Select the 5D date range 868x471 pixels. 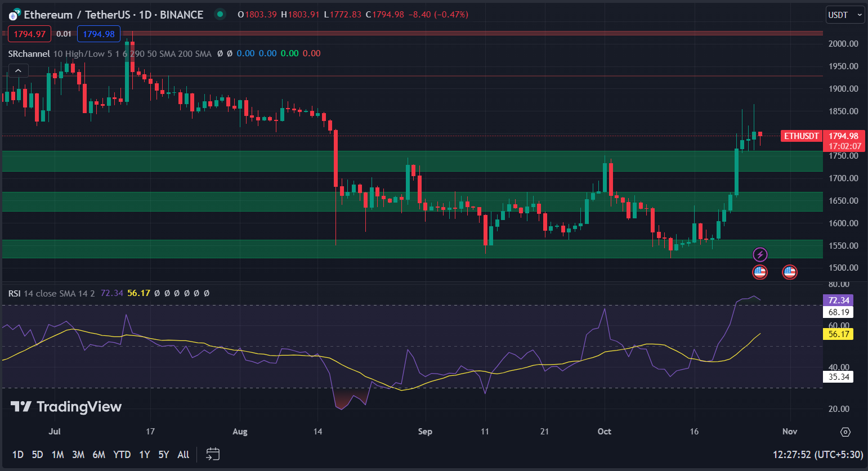[37, 454]
